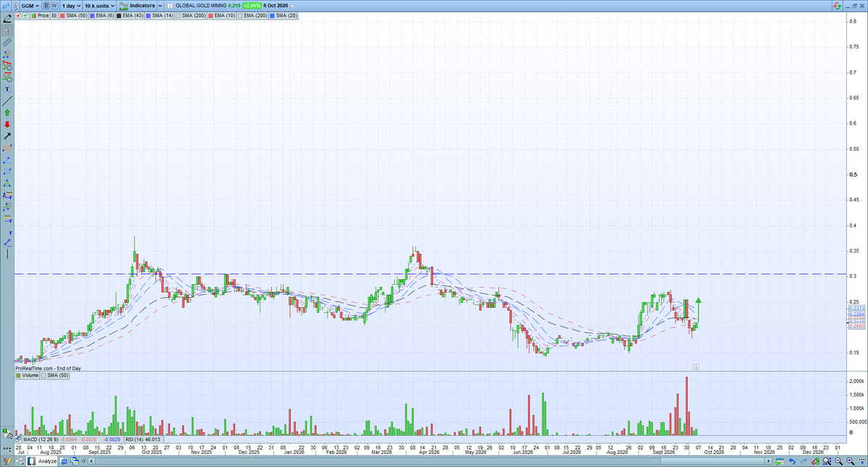Select the MACD (12 26 9) indicator label
This screenshot has height=467, width=868.
[x=41, y=439]
